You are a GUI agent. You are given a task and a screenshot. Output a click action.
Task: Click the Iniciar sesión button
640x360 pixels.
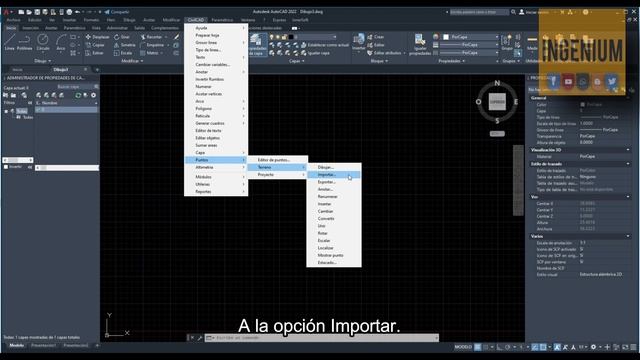pyautogui.click(x=535, y=12)
